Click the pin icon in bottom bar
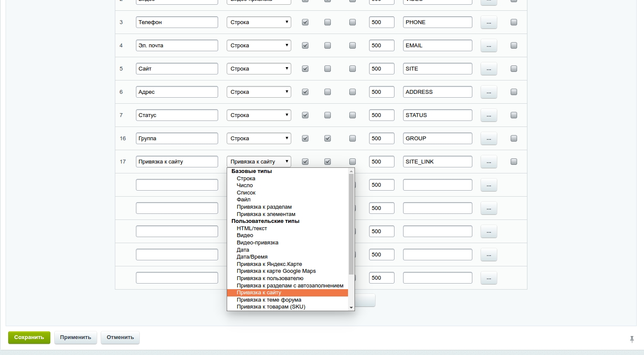The image size is (644, 355). click(x=632, y=339)
